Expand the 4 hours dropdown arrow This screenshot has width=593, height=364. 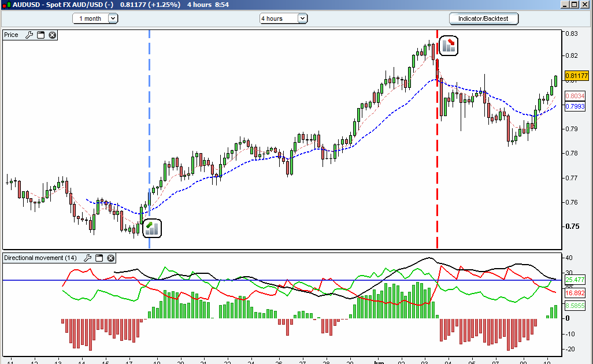[x=302, y=18]
